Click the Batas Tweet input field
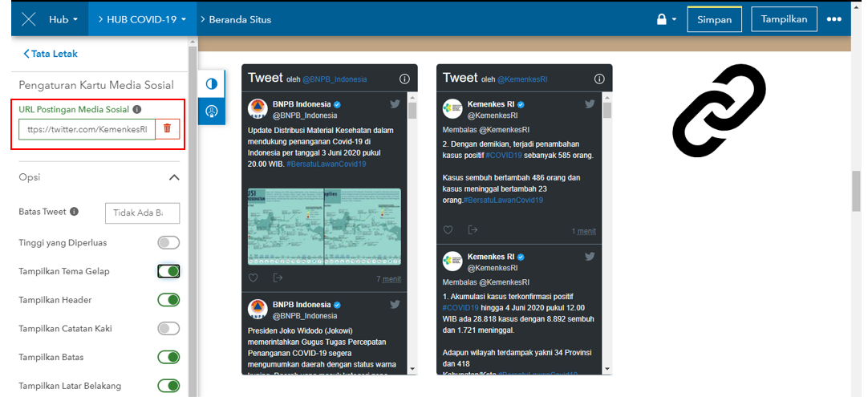The image size is (868, 397). point(142,213)
